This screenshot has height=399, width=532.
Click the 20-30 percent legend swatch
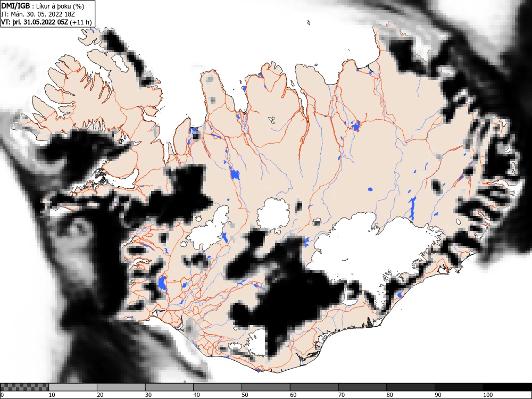coord(121,387)
